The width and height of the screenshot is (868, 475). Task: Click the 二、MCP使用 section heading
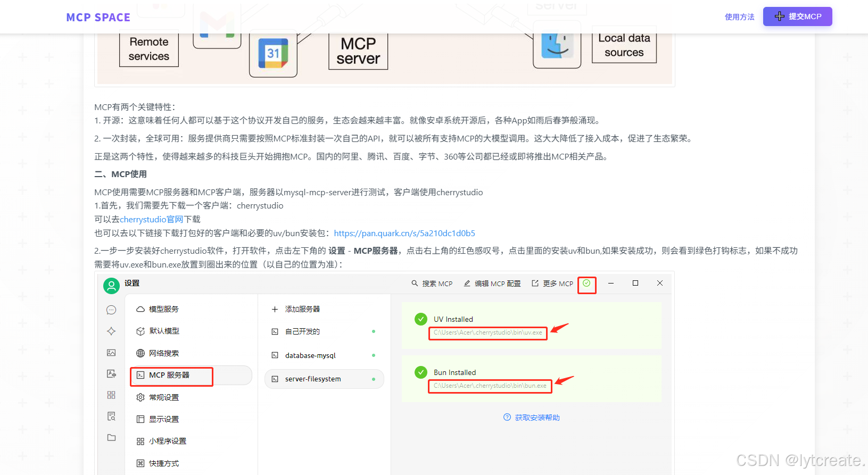(120, 174)
